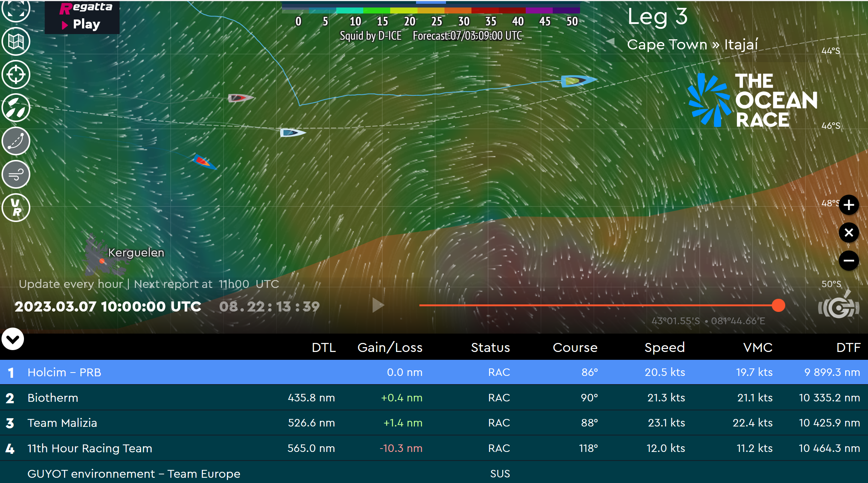The width and height of the screenshot is (868, 483).
Task: Click the Gain/Loss column header
Action: tap(390, 347)
